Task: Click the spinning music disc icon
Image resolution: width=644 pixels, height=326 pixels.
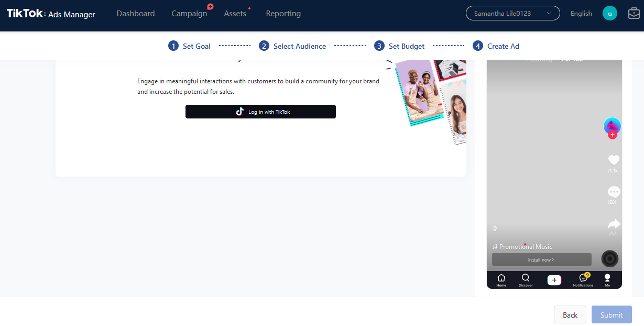Action: pyautogui.click(x=610, y=258)
